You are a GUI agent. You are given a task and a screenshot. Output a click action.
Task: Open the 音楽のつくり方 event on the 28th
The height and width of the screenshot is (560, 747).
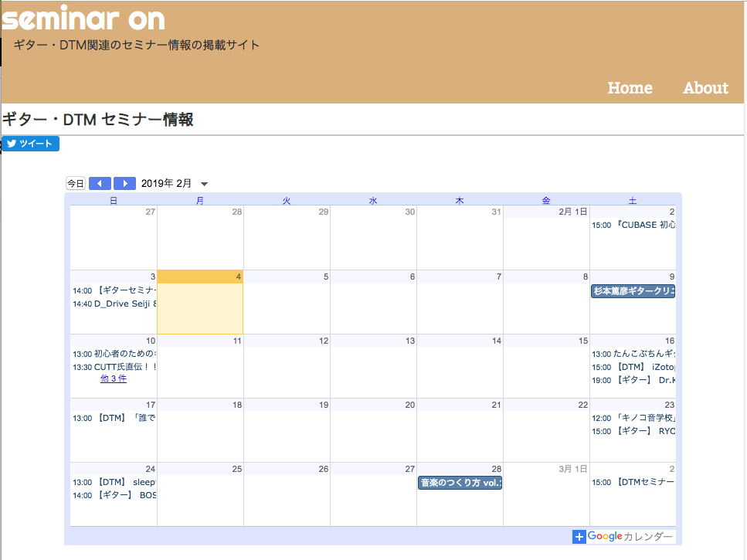point(460,483)
